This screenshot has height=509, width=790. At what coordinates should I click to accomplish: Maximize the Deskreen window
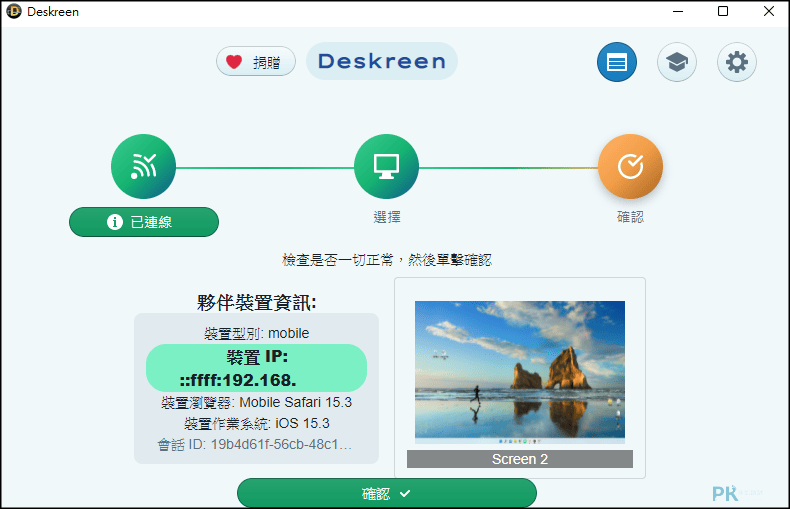tap(723, 11)
